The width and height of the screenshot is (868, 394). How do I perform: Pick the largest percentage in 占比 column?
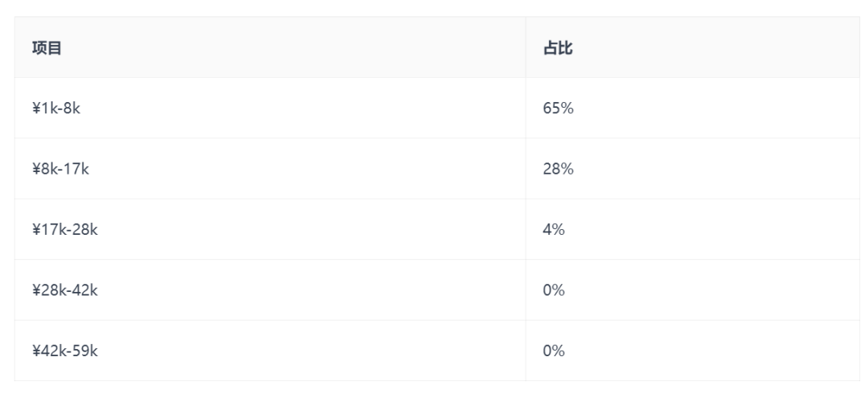pos(558,109)
